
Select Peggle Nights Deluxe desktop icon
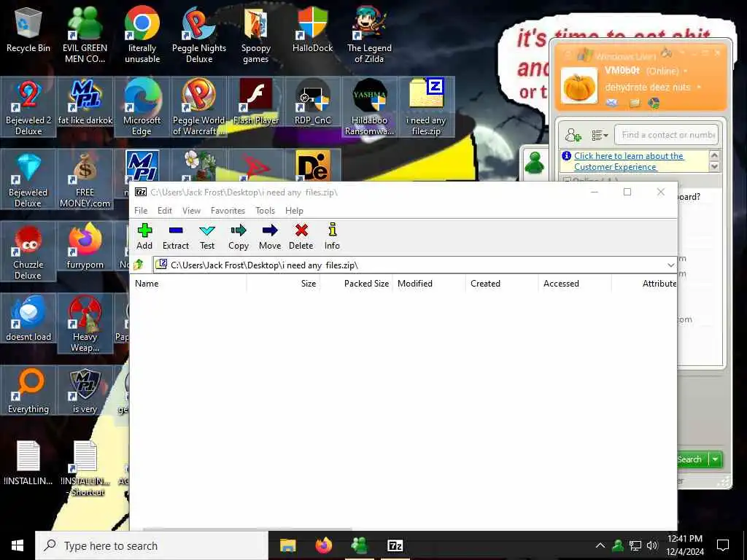199,35
